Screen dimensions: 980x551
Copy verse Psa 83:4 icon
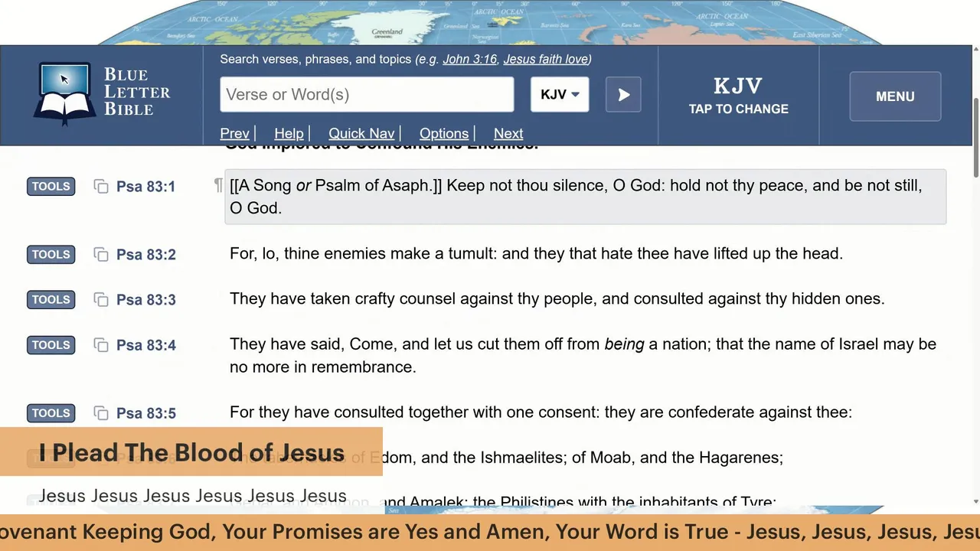(x=101, y=345)
